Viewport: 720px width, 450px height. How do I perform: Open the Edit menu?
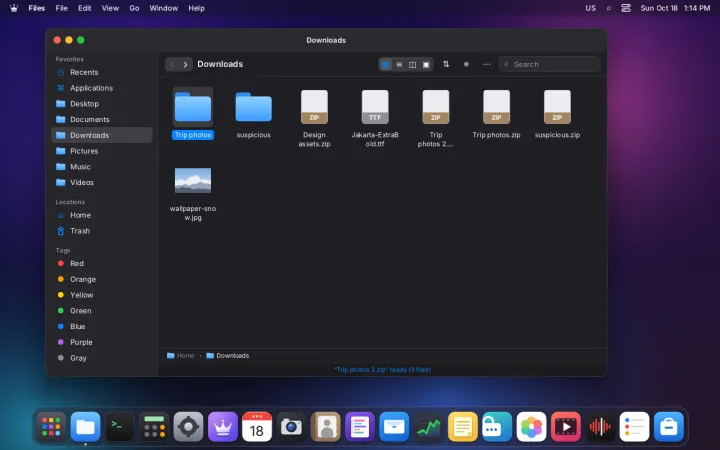(84, 8)
